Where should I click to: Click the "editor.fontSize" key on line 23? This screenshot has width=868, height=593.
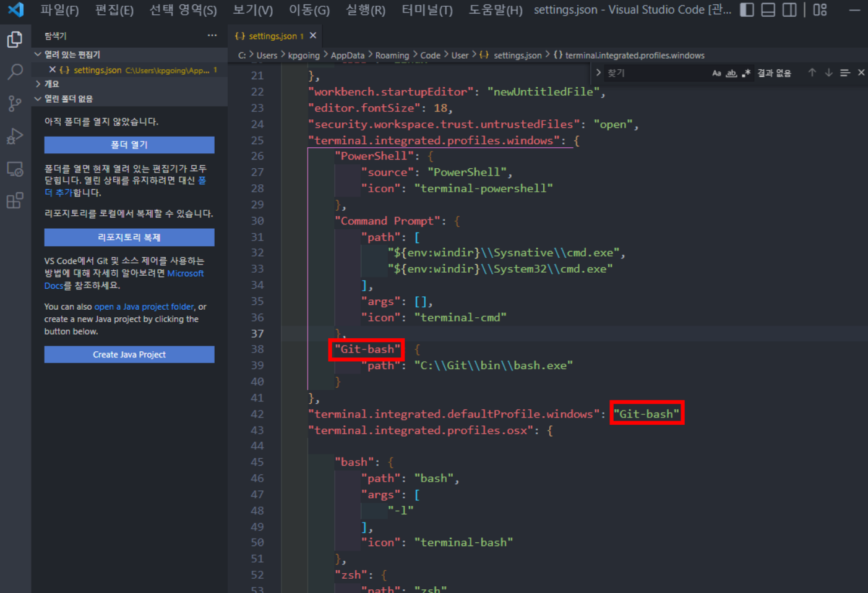click(x=364, y=108)
